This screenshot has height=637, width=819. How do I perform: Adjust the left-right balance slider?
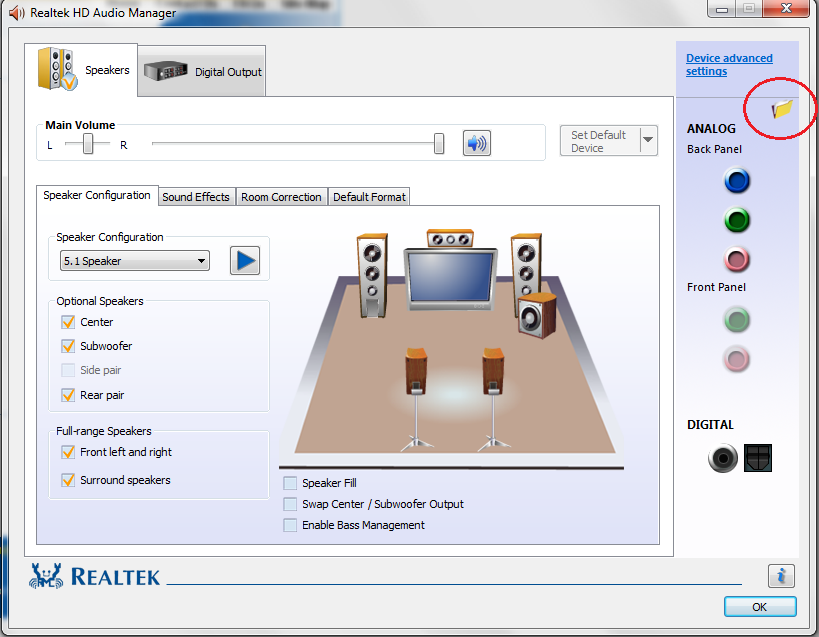pyautogui.click(x=88, y=144)
